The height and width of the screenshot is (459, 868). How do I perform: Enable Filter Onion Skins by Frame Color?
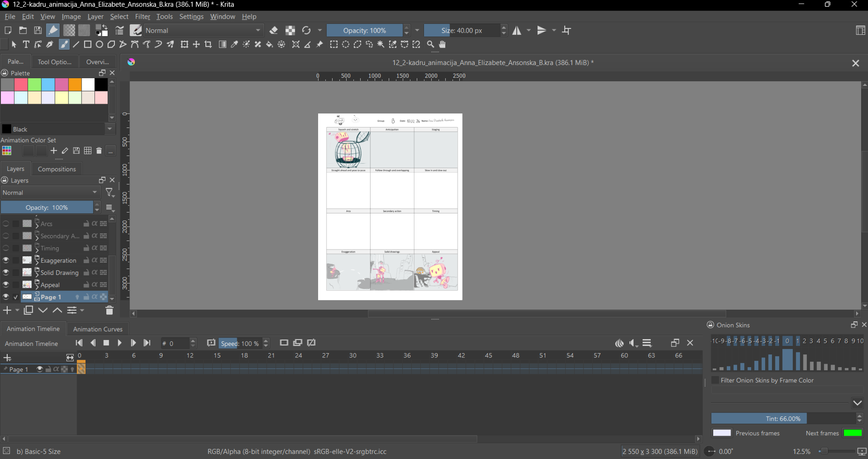point(715,380)
